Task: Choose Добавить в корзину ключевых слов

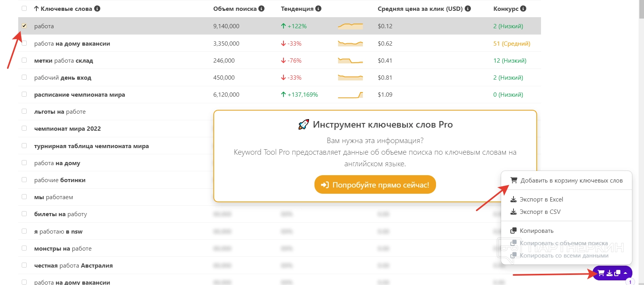Action: (x=571, y=181)
